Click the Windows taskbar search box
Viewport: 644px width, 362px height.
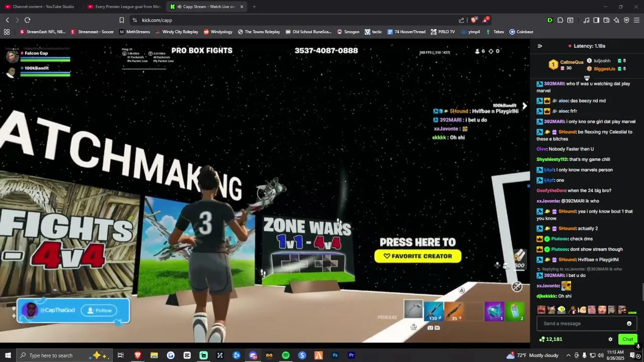tap(64, 355)
